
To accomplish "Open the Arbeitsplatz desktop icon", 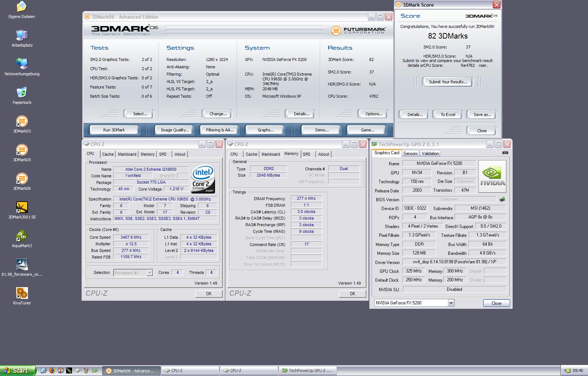I will tap(22, 38).
